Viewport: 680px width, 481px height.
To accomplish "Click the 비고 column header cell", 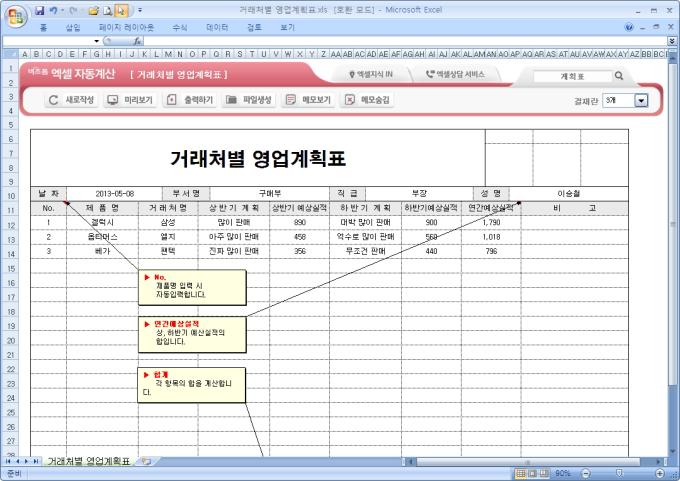I will [575, 208].
